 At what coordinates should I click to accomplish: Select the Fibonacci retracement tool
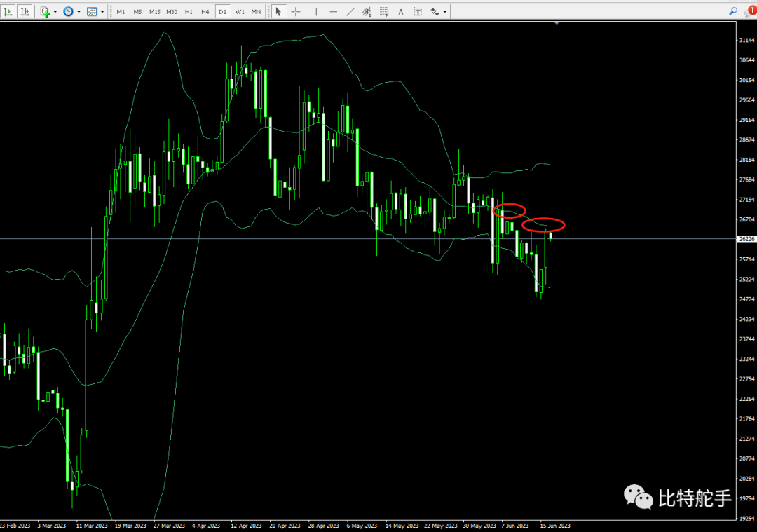(384, 12)
